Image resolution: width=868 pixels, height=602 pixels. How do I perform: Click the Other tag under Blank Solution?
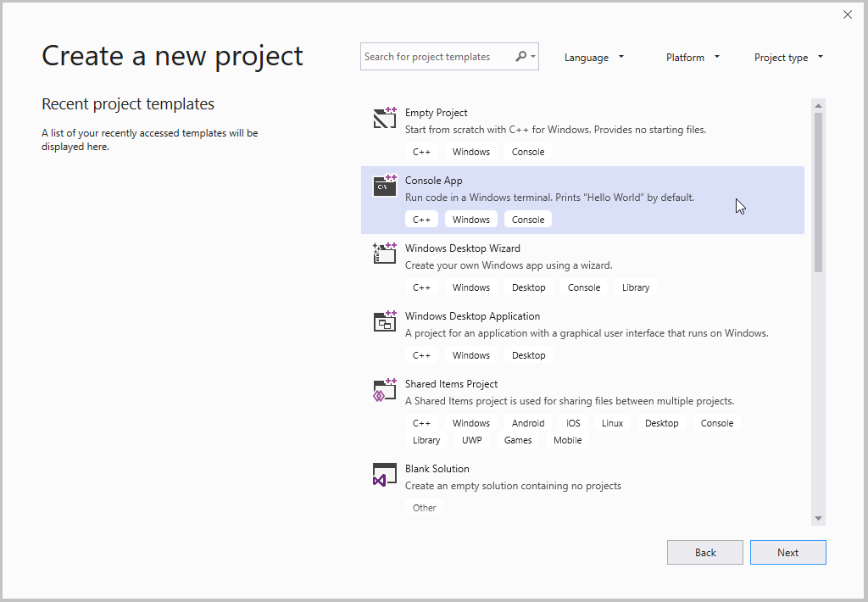424,507
